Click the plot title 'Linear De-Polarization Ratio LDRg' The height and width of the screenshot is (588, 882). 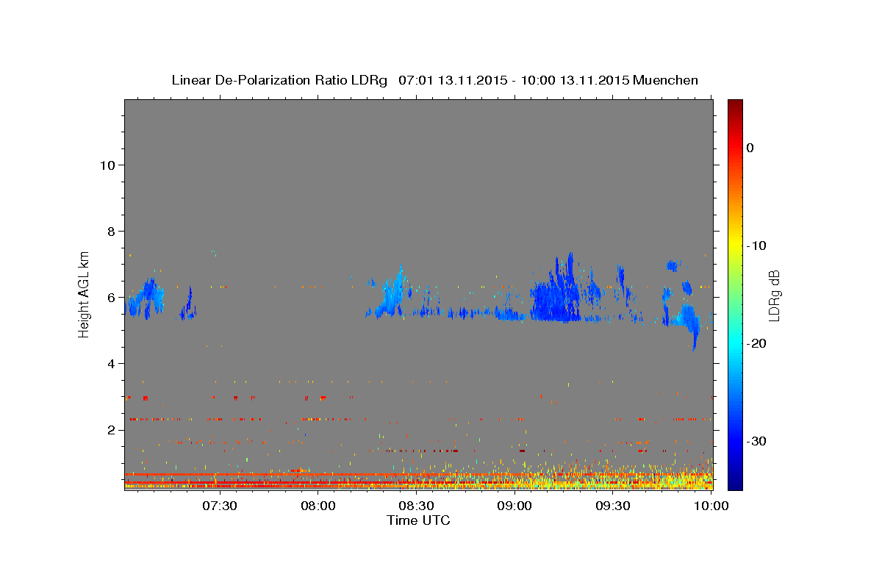[279, 80]
